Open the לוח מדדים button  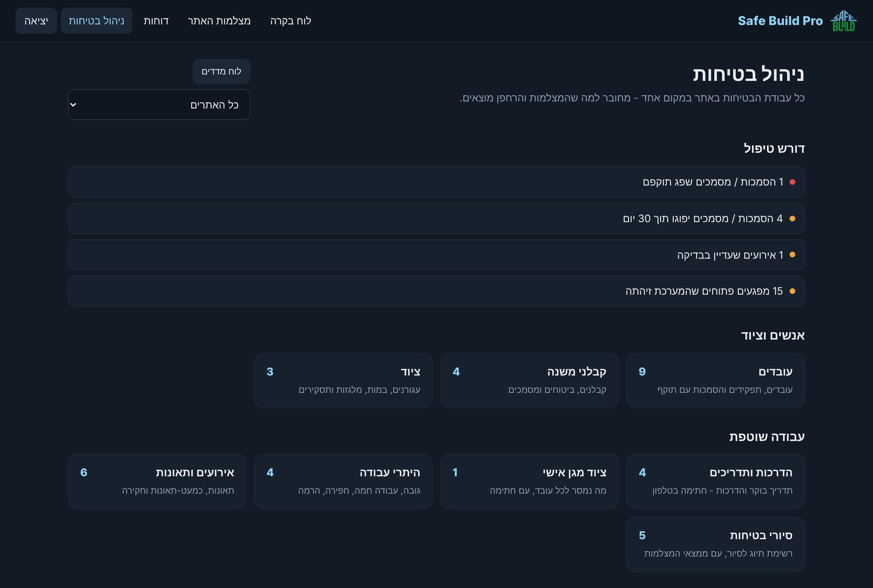[221, 71]
